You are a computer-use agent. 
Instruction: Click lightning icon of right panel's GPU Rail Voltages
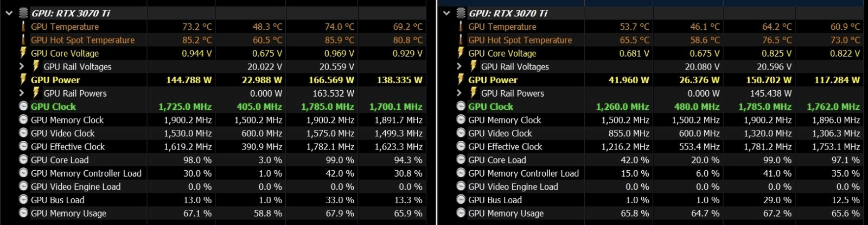click(x=474, y=66)
